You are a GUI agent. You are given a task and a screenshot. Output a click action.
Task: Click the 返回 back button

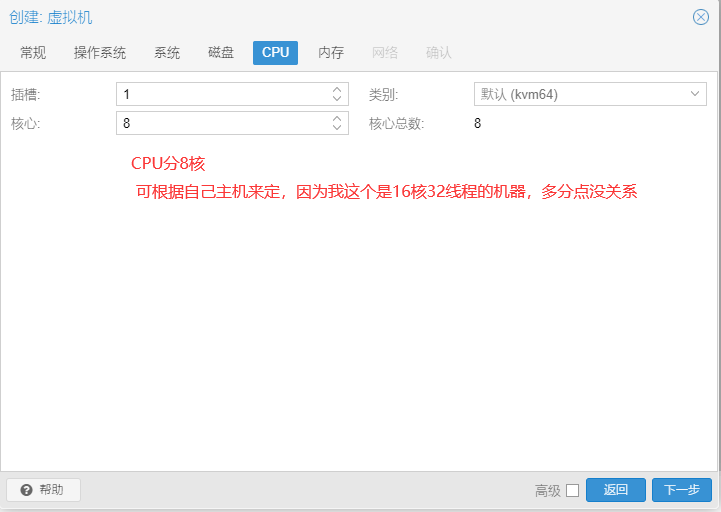pos(615,490)
